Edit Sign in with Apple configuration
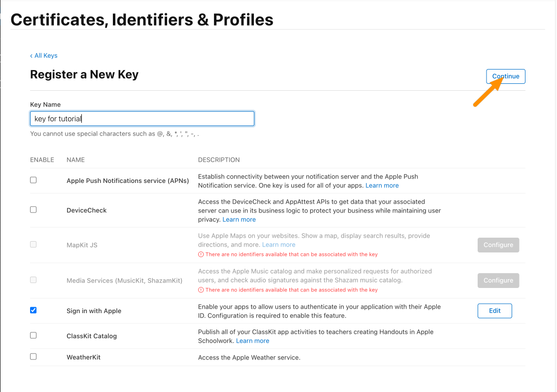The height and width of the screenshot is (392, 557). (494, 311)
